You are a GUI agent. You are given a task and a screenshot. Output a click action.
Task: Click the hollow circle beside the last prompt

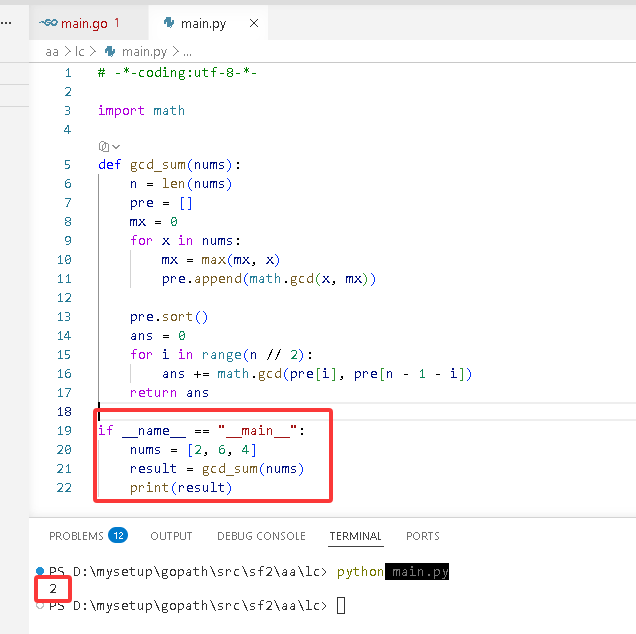[x=40, y=606]
